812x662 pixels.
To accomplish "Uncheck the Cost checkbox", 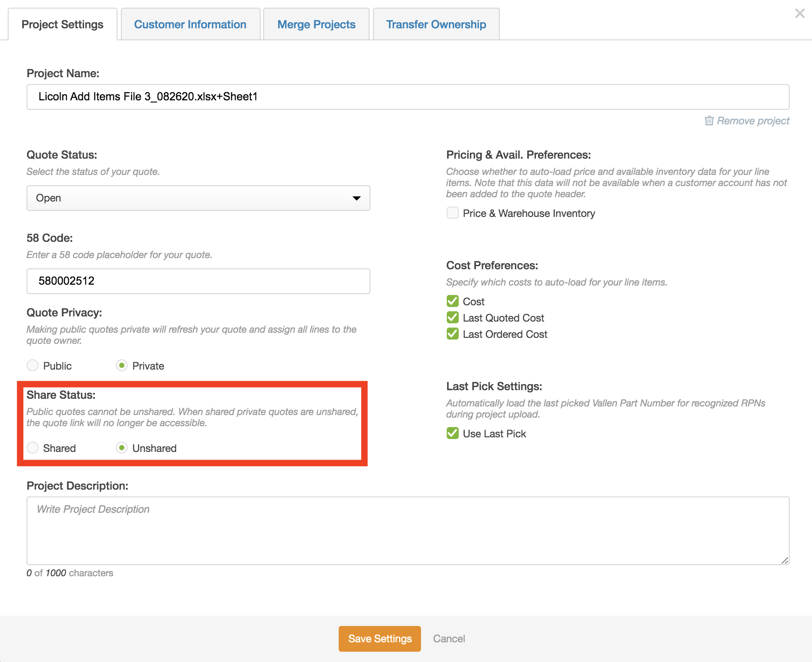I will (453, 301).
